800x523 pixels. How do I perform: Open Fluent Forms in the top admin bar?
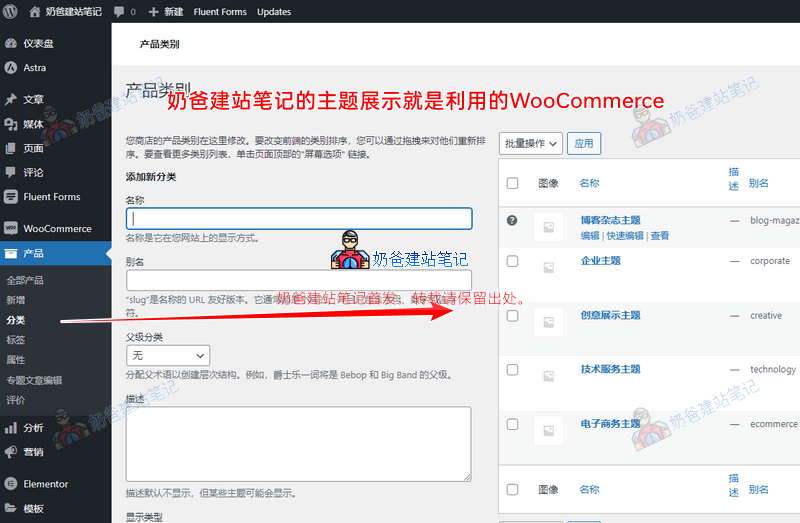pyautogui.click(x=220, y=12)
